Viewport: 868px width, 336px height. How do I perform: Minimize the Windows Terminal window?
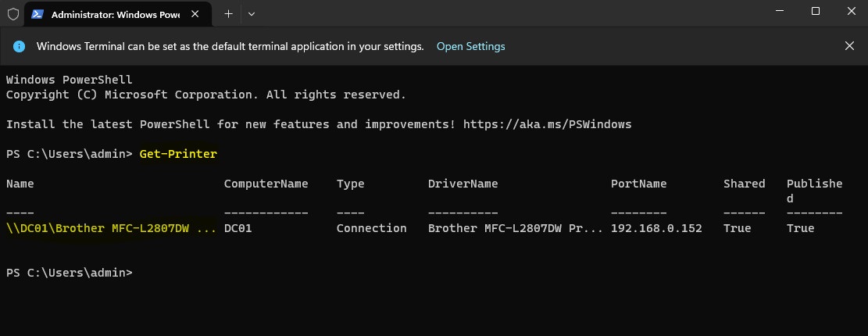[780, 11]
